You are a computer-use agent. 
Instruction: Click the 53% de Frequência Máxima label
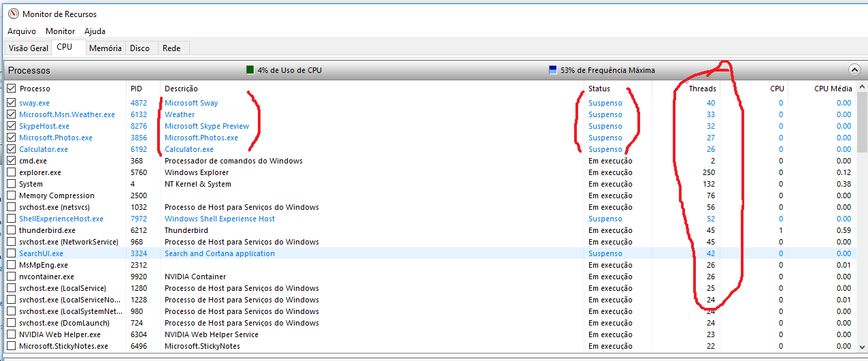(x=607, y=70)
